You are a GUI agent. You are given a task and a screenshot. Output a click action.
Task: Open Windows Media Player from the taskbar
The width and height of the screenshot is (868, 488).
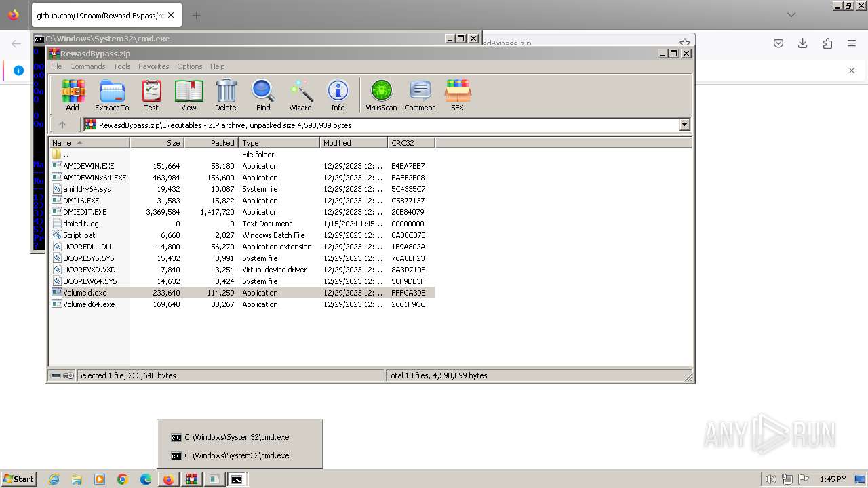(100, 479)
